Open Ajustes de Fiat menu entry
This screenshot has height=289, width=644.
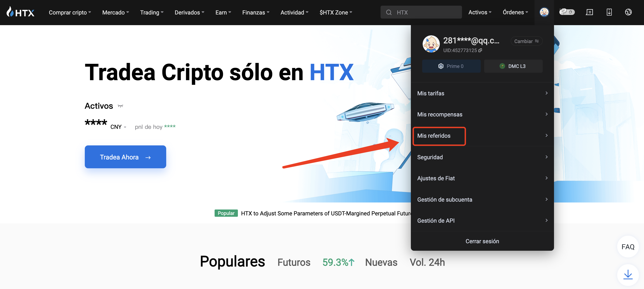coord(482,178)
